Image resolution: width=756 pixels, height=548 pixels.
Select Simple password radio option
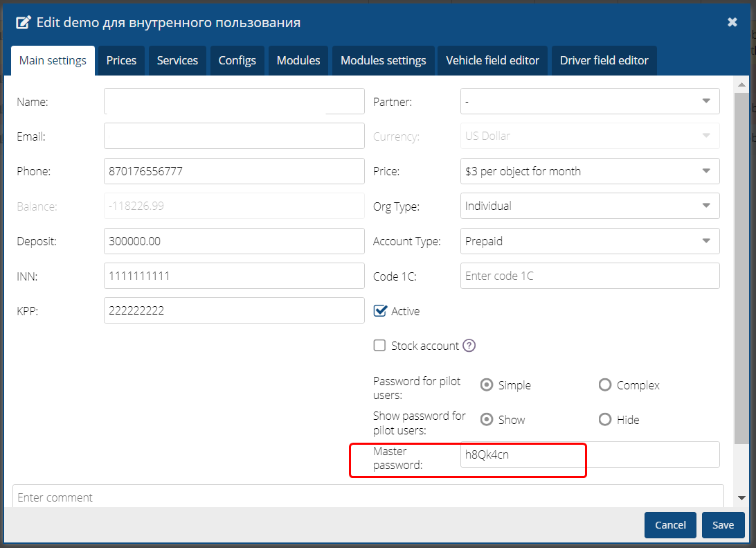pyautogui.click(x=487, y=385)
